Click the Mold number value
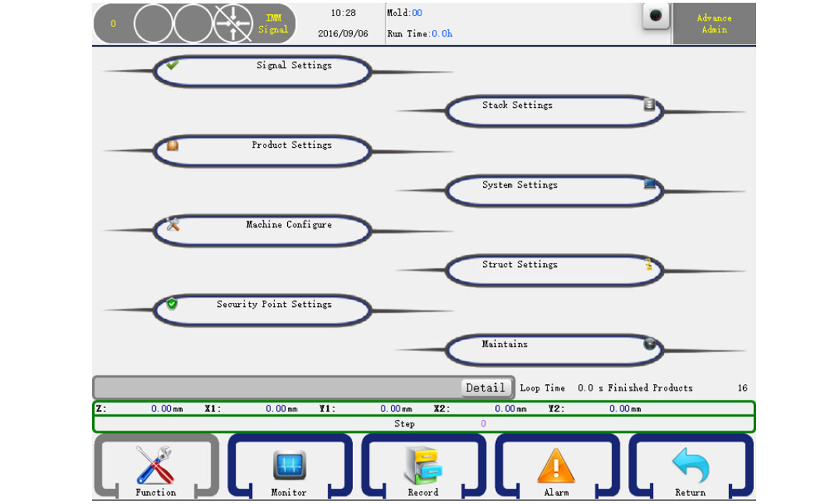This screenshot has height=504, width=813. pos(417,13)
